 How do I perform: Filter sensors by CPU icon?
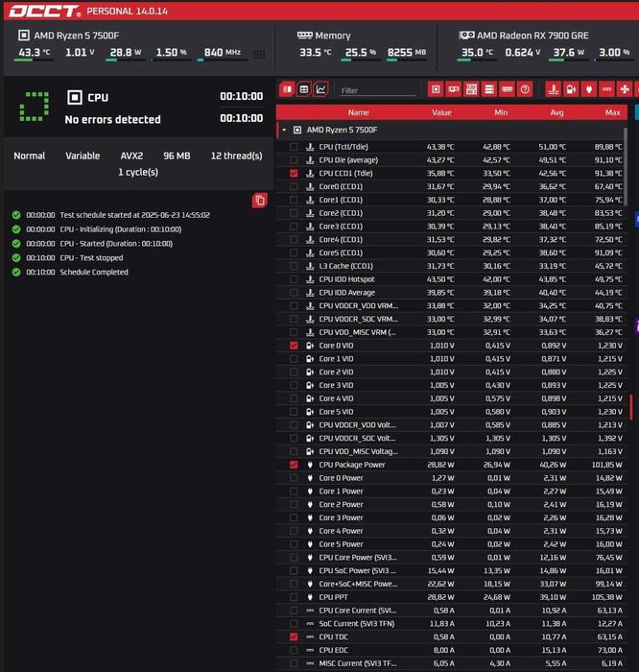[x=436, y=89]
